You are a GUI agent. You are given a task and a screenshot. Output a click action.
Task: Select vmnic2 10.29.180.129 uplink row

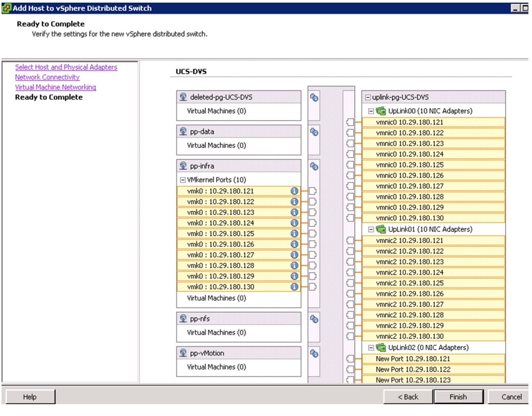click(x=434, y=325)
